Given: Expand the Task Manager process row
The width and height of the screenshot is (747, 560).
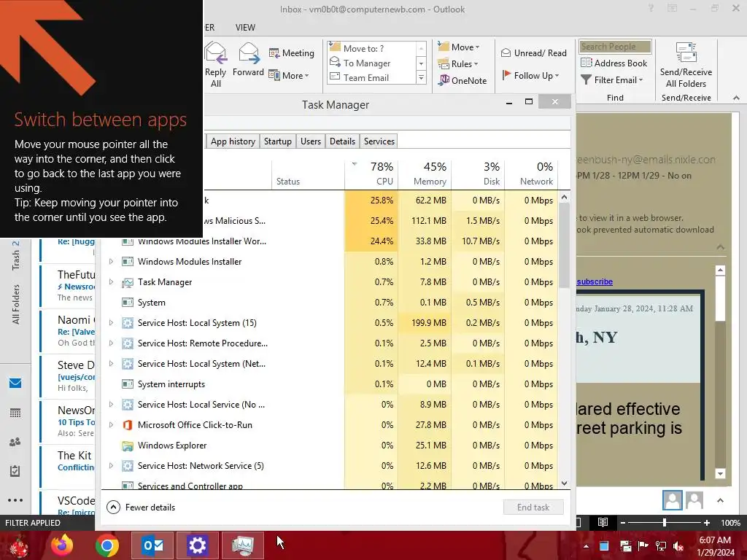Looking at the screenshot, I should (x=111, y=282).
